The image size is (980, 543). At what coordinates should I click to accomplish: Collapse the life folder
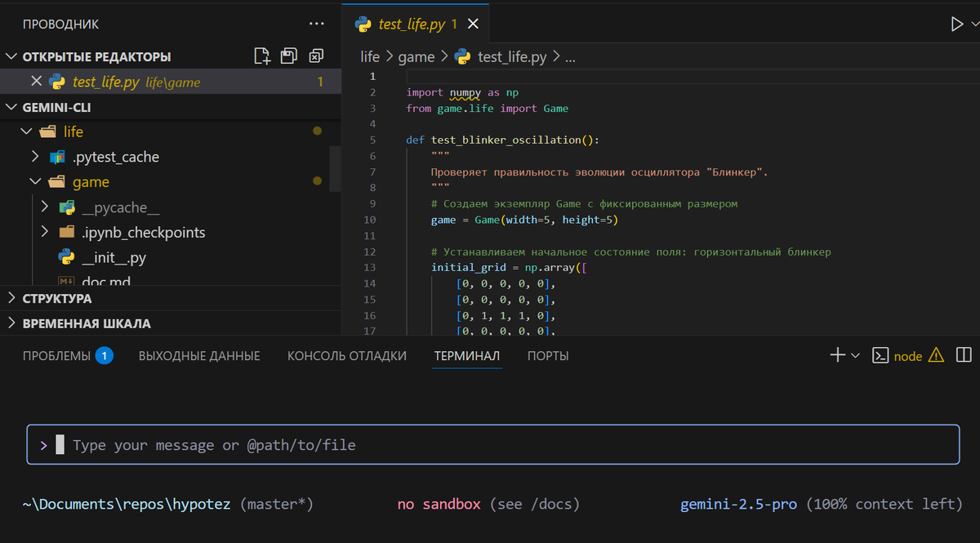click(26, 131)
